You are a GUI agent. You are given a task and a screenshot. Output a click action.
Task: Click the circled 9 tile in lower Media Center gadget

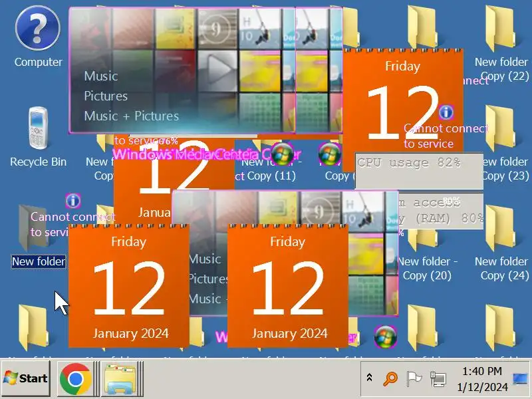[x=321, y=212]
